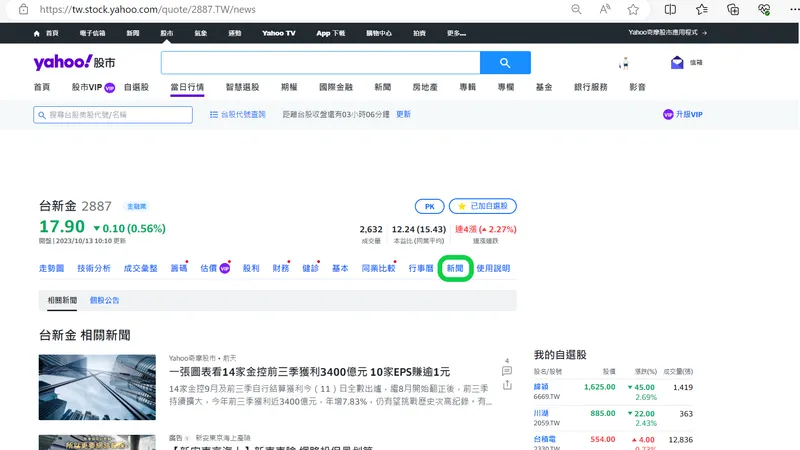Open the browser essentials heart icon

(764, 9)
